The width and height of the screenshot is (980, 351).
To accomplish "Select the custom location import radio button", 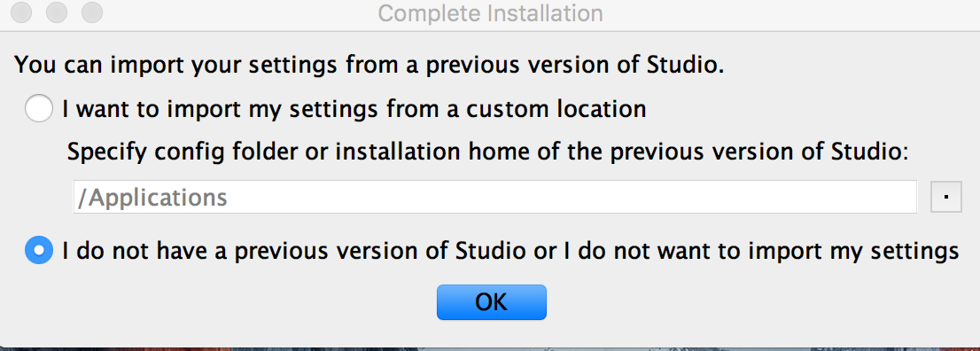I will [39, 110].
